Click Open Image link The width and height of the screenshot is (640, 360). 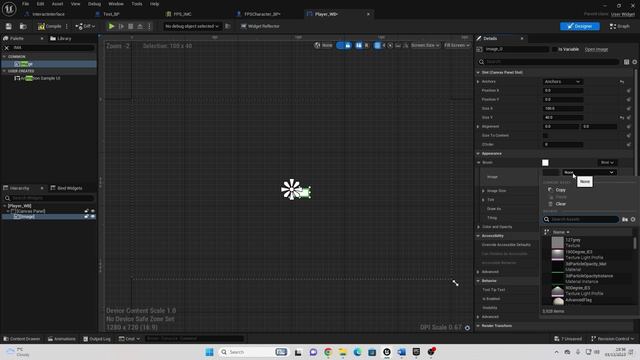pos(596,49)
